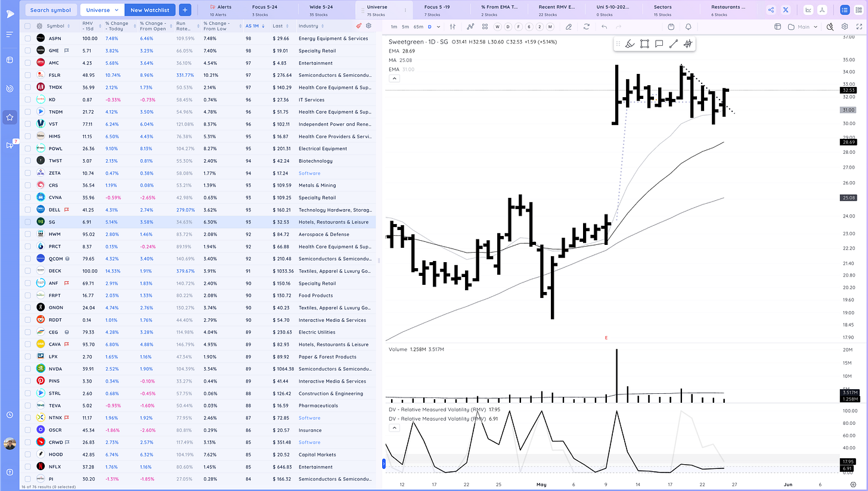
Task: Select the rectangle drawing tool
Action: pos(644,43)
